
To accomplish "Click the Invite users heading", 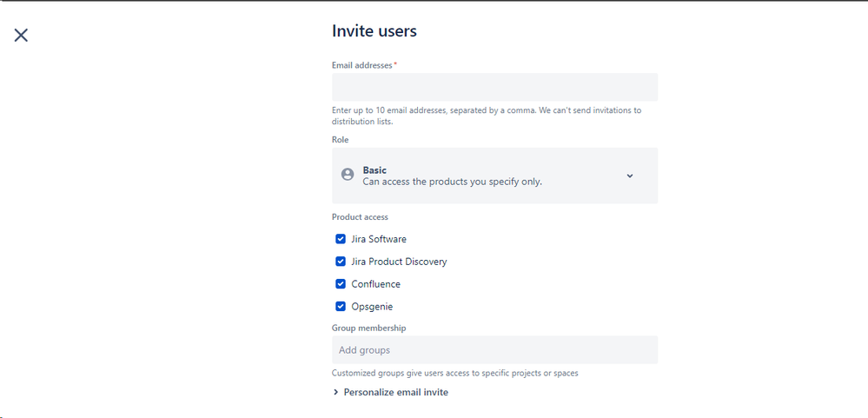I will pyautogui.click(x=374, y=31).
